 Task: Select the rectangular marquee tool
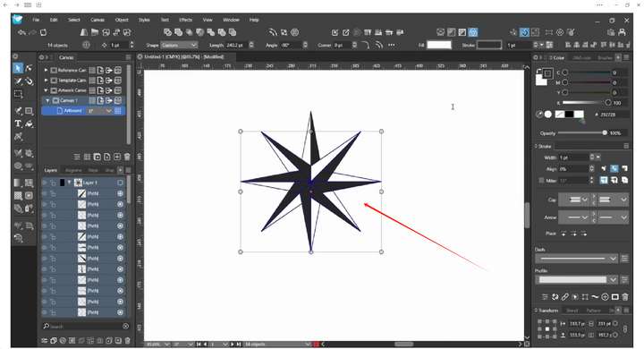pyautogui.click(x=18, y=94)
